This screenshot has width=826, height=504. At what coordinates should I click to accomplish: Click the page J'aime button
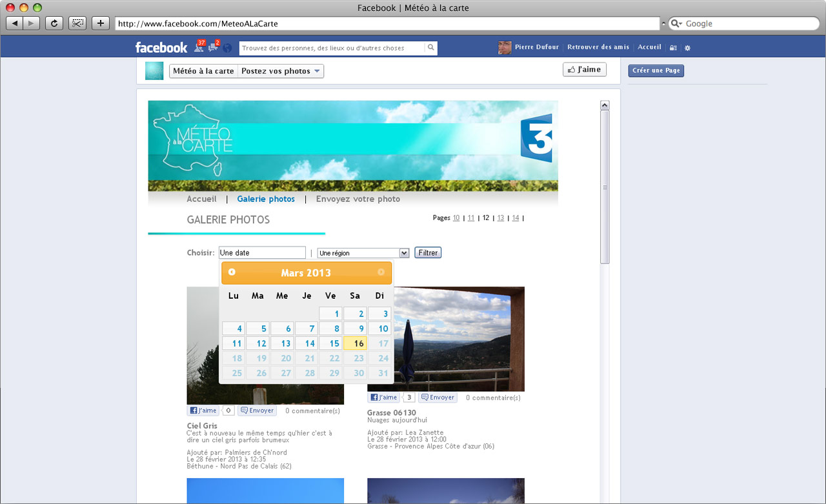pyautogui.click(x=585, y=69)
